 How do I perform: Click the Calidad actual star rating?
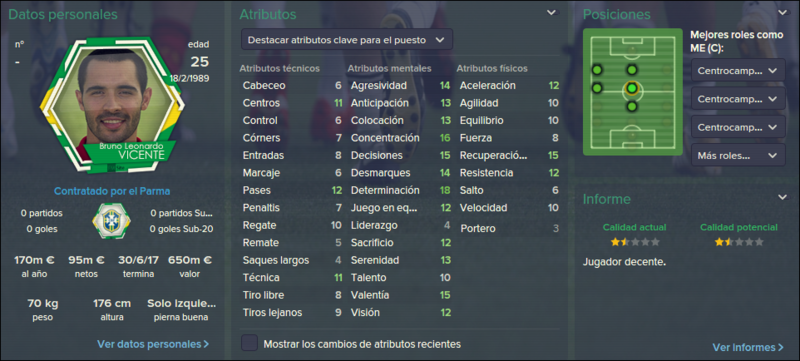(x=635, y=242)
